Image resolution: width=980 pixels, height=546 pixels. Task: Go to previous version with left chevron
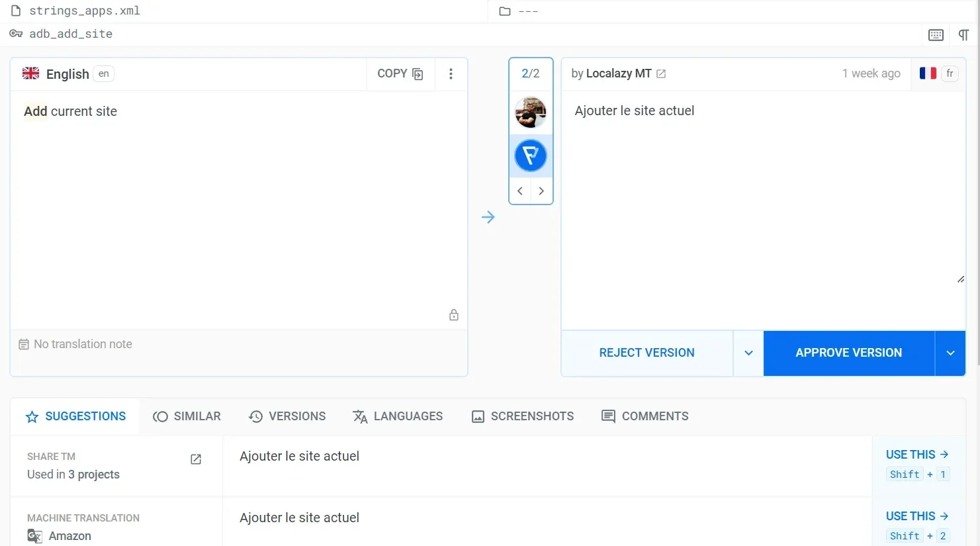[520, 191]
